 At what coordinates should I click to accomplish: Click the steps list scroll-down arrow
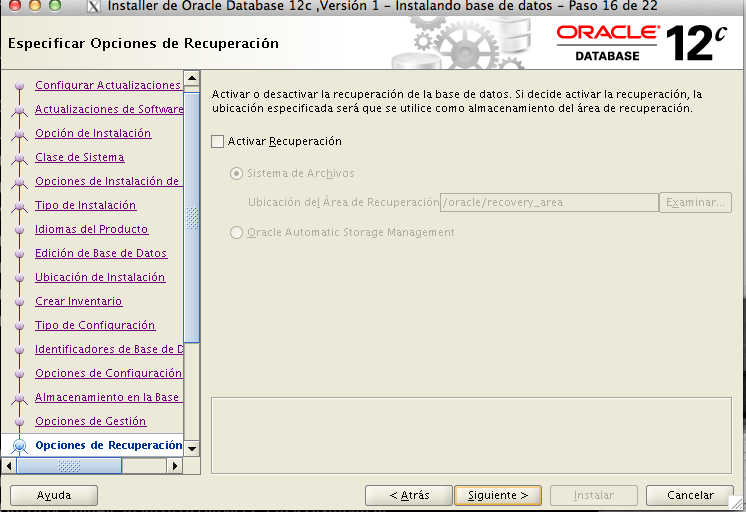tap(192, 448)
